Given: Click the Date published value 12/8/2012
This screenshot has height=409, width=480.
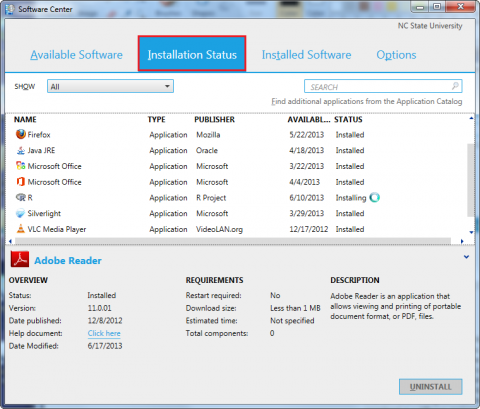Looking at the screenshot, I should tap(105, 321).
